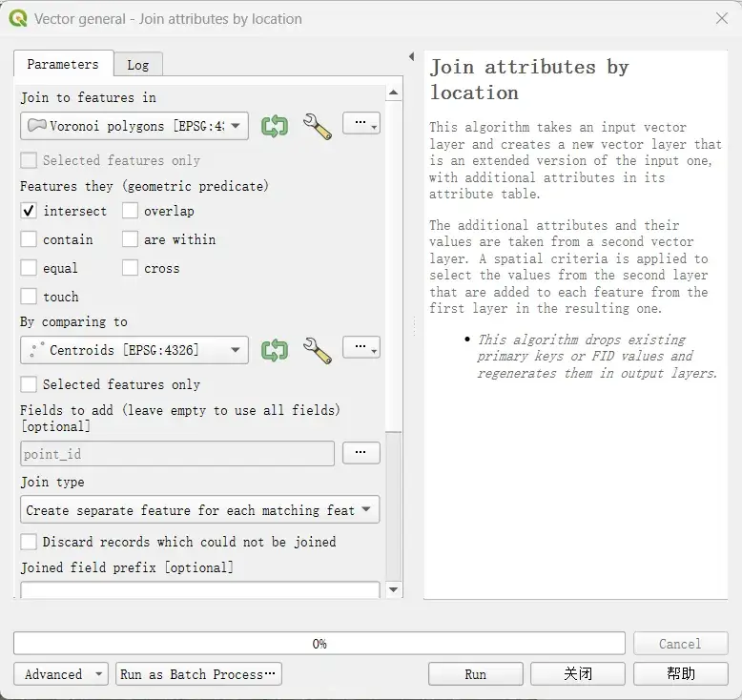Click the scrollbar down arrow in parameters panel
742x700 pixels.
point(394,589)
